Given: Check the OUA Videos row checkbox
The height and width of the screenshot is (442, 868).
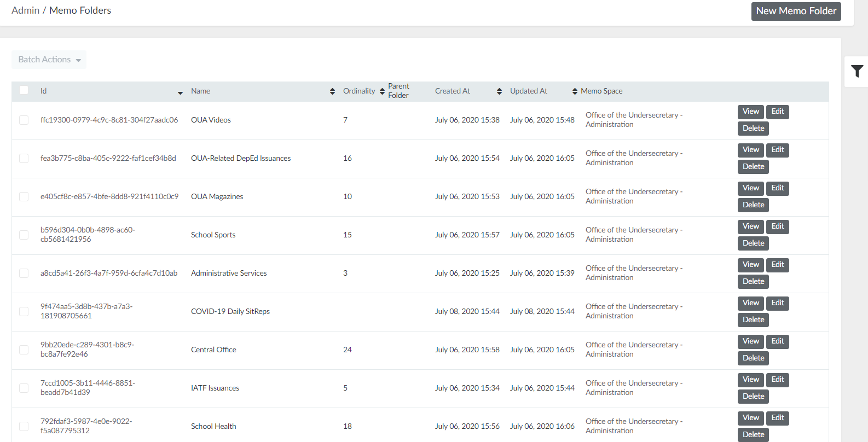Looking at the screenshot, I should point(24,120).
